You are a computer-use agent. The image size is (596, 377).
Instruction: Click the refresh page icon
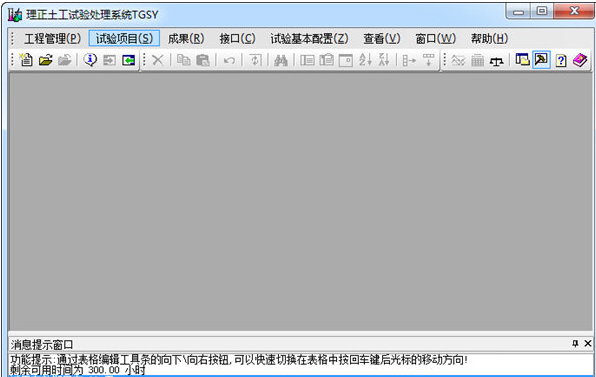pyautogui.click(x=255, y=60)
